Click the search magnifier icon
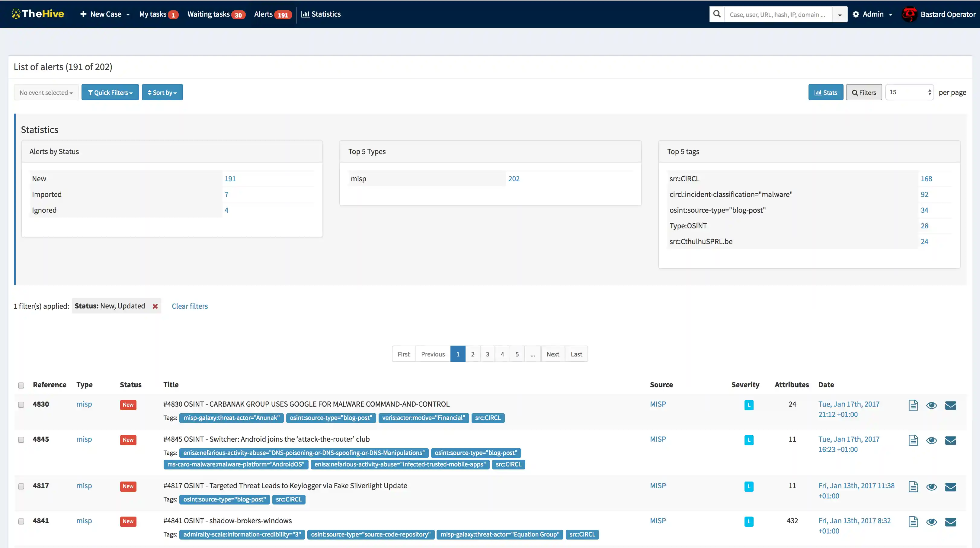 pyautogui.click(x=717, y=14)
